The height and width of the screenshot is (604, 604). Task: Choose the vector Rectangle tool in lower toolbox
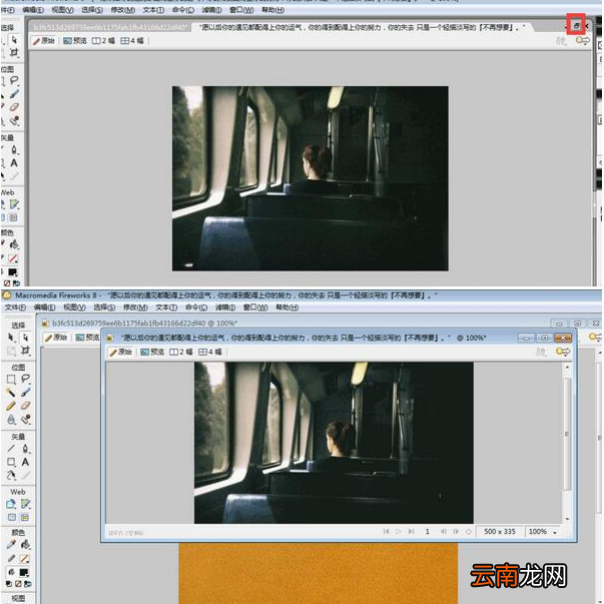click(11, 462)
